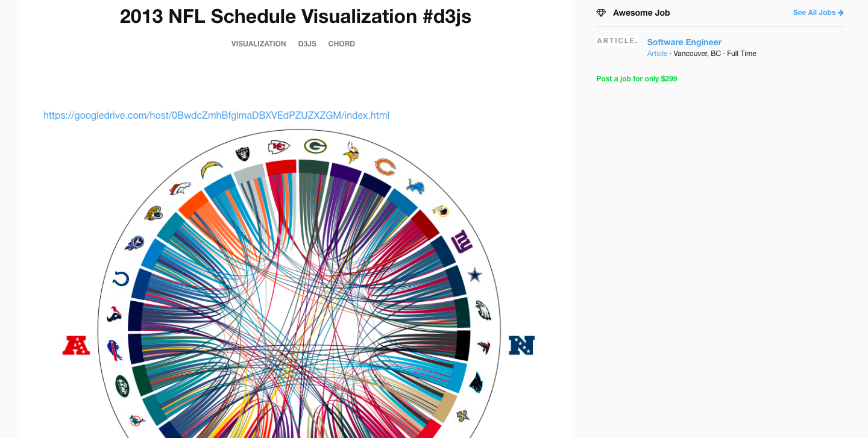Click the Dallas Cowboys star logo
This screenshot has width=868, height=438.
pyautogui.click(x=476, y=275)
